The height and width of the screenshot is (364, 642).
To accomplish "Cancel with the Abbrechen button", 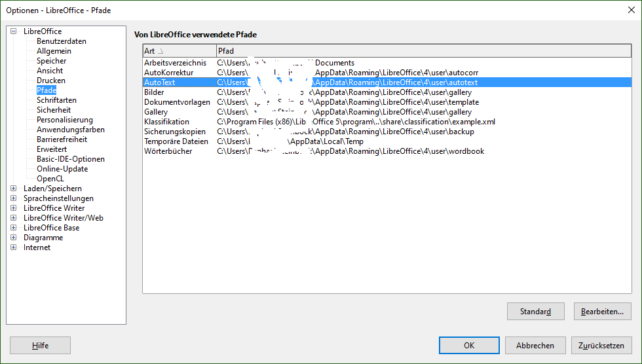I will click(x=535, y=345).
